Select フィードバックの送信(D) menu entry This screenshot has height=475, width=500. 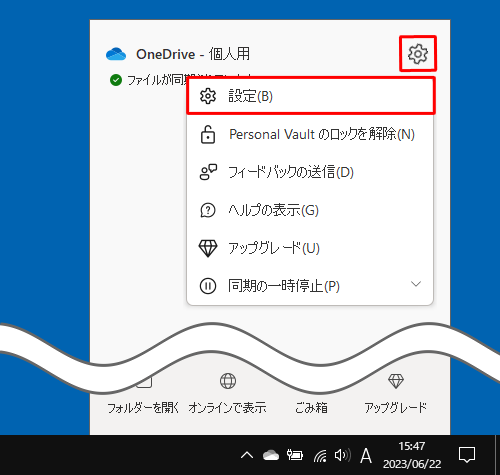click(x=310, y=172)
